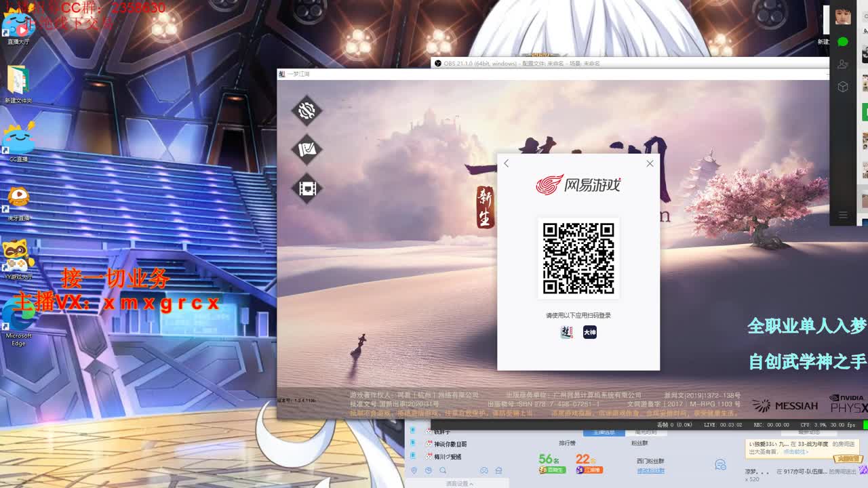Click the search magnifier icon in CC panel
Viewport: 868px width, 488px height.
443,470
